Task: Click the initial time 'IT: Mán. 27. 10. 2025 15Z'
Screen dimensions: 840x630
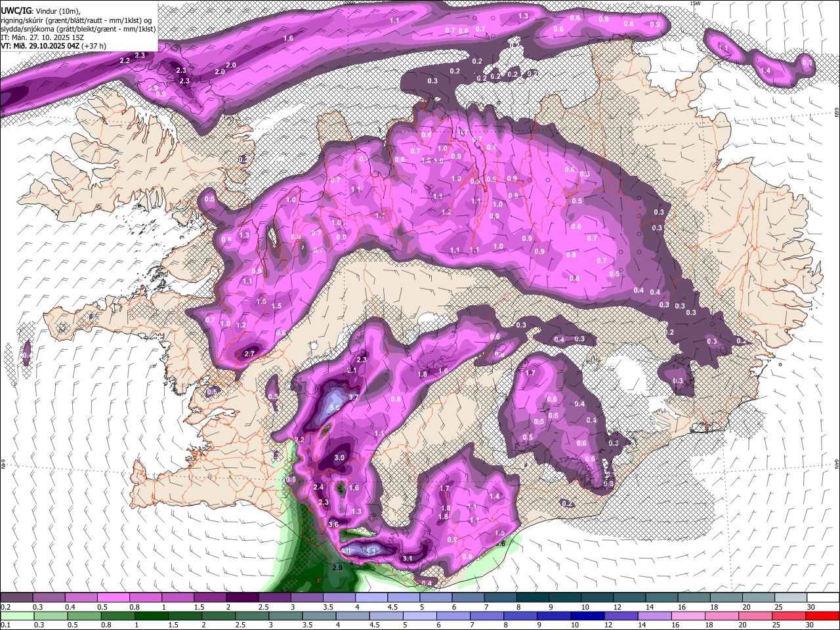Action: [x=41, y=37]
